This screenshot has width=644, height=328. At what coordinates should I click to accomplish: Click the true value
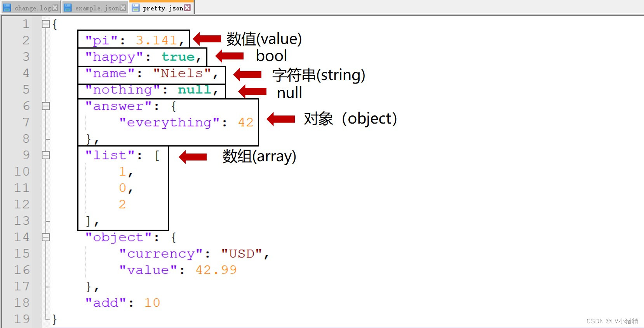[x=178, y=57]
